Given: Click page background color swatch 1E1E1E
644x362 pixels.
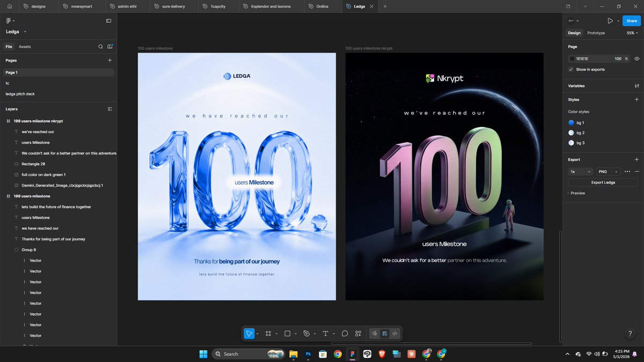Looking at the screenshot, I should pyautogui.click(x=572, y=58).
